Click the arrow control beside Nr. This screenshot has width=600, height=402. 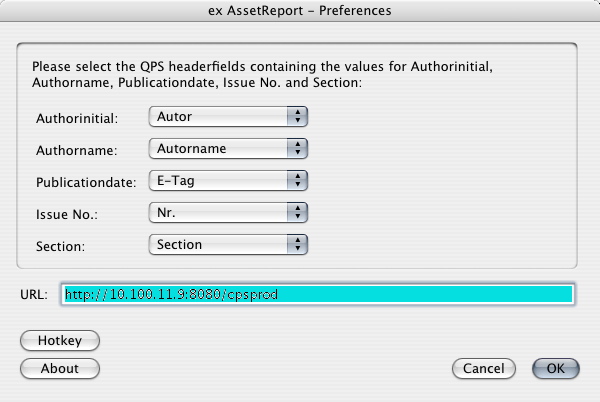pyautogui.click(x=297, y=213)
